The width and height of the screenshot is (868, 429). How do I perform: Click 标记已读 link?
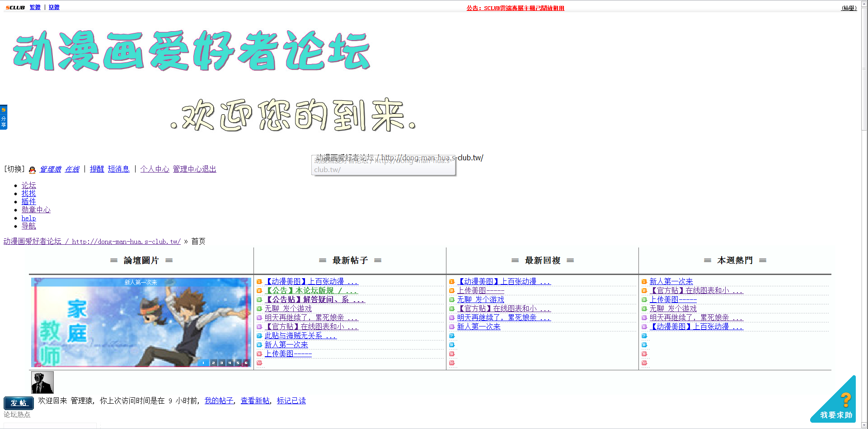(291, 401)
